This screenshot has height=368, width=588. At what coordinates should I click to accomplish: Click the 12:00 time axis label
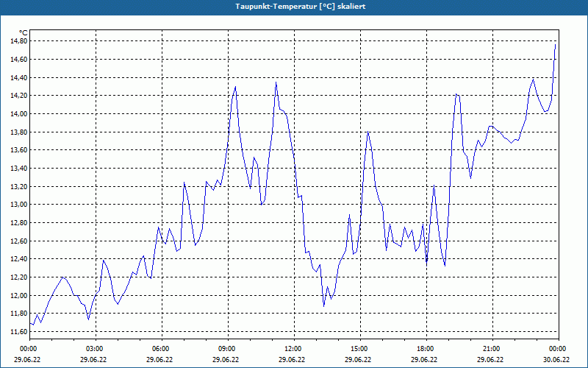pyautogui.click(x=295, y=349)
